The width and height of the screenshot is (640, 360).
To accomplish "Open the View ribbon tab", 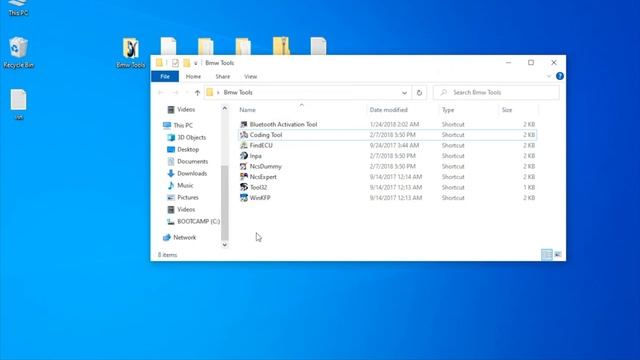I will click(x=250, y=76).
